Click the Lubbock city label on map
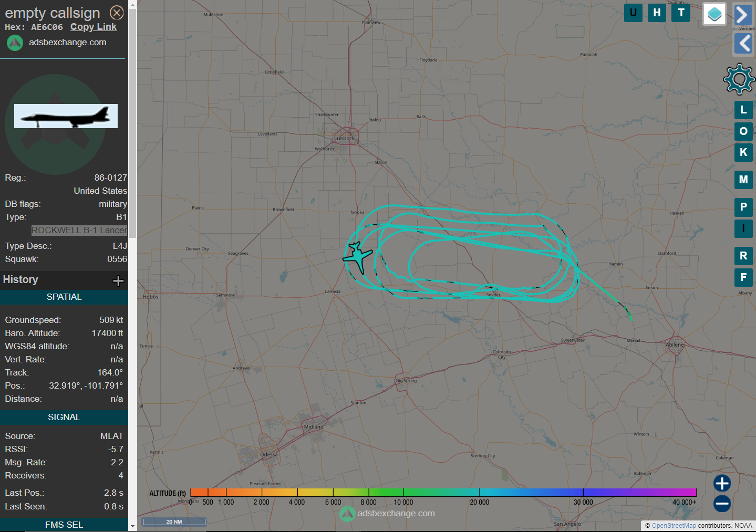Viewport: 756px width, 532px height. pos(344,139)
